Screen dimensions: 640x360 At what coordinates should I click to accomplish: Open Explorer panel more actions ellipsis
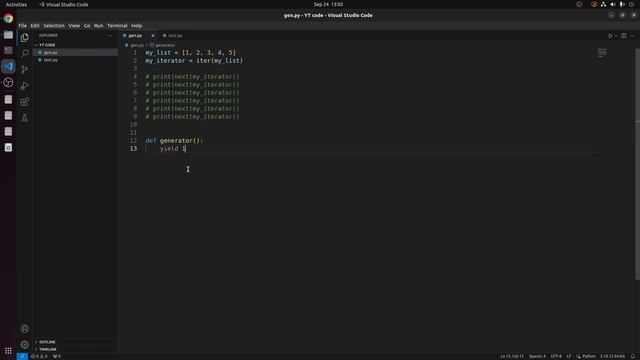[x=109, y=36]
